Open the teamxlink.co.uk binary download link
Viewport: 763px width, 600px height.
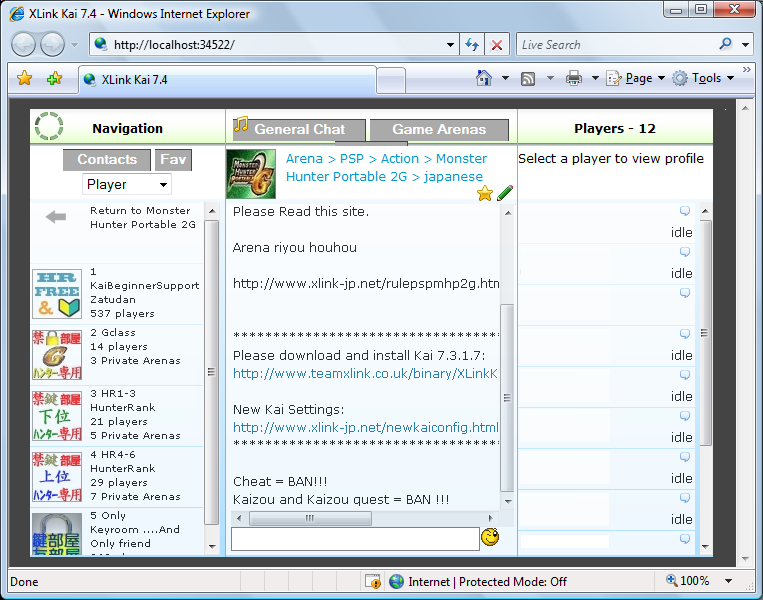pos(365,373)
